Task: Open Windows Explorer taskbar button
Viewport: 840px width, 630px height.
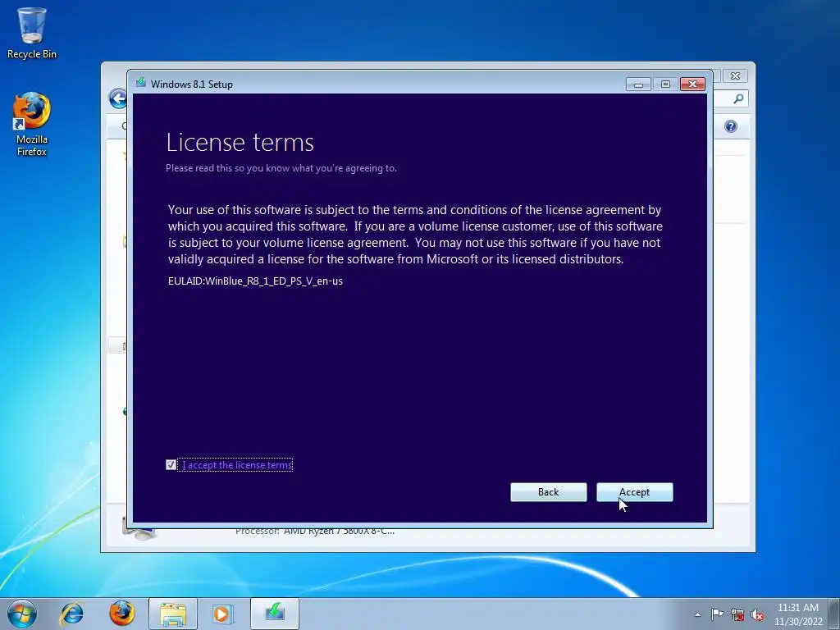Action: 172,614
